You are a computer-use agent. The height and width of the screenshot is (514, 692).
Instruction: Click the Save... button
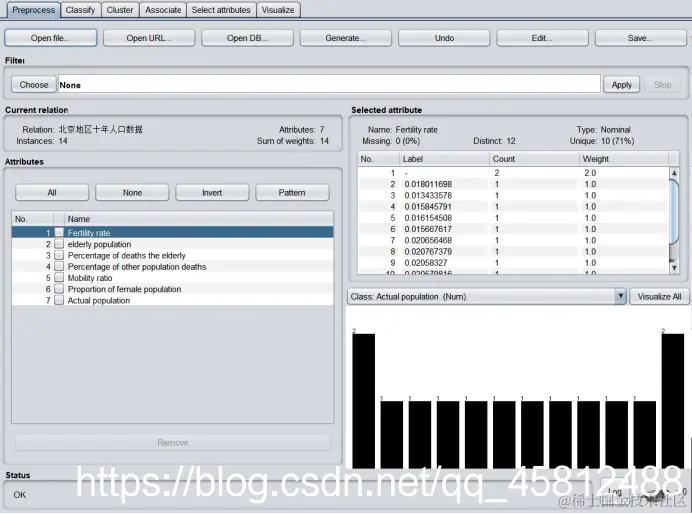[641, 38]
